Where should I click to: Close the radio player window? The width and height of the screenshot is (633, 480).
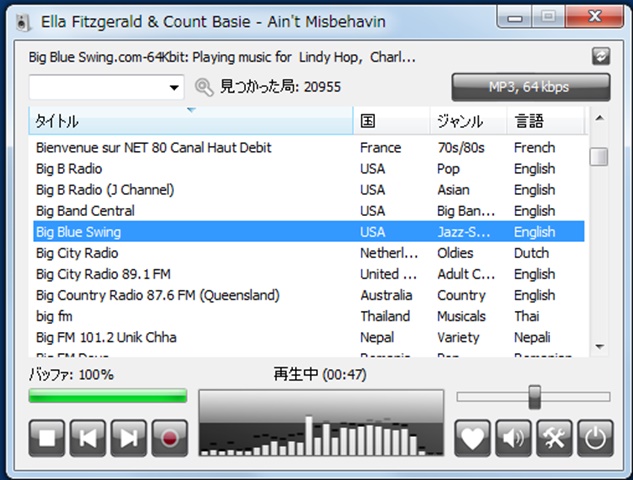pos(595,17)
